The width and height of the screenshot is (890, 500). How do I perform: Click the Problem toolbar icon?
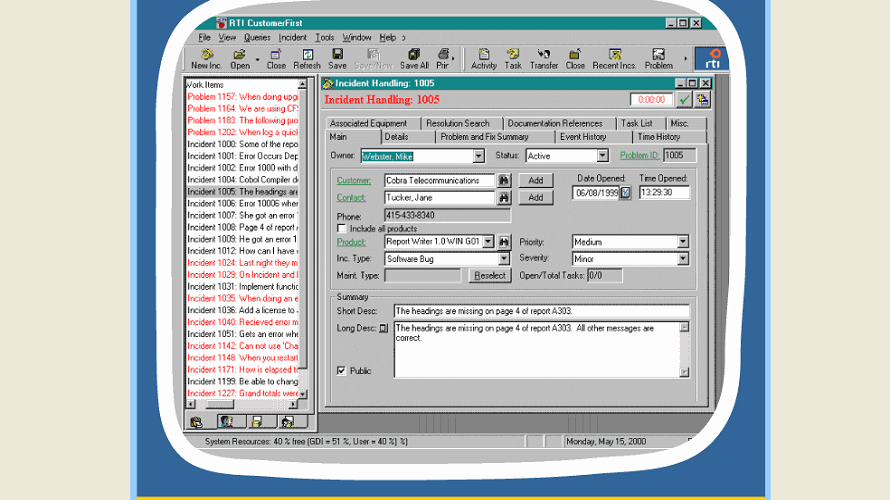point(658,59)
